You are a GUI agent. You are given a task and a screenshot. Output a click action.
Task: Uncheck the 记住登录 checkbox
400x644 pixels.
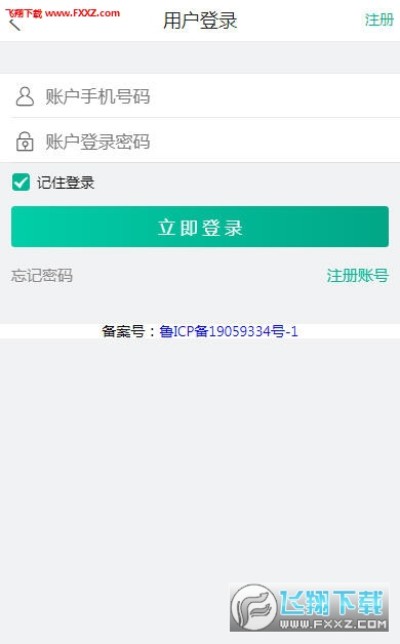(21, 182)
